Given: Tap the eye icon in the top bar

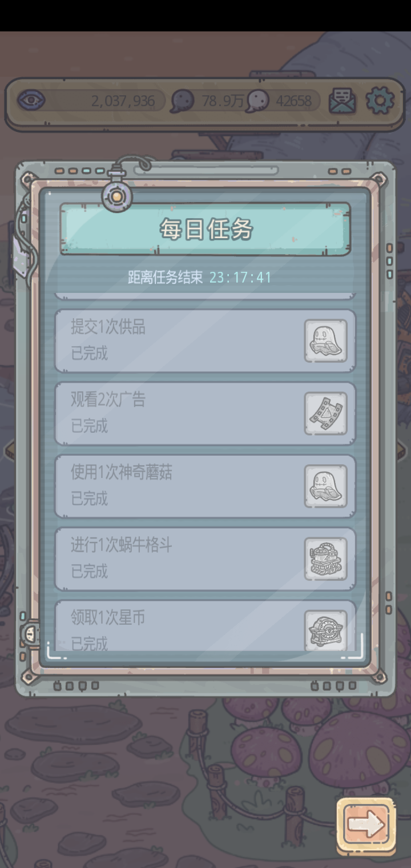Looking at the screenshot, I should 31,101.
